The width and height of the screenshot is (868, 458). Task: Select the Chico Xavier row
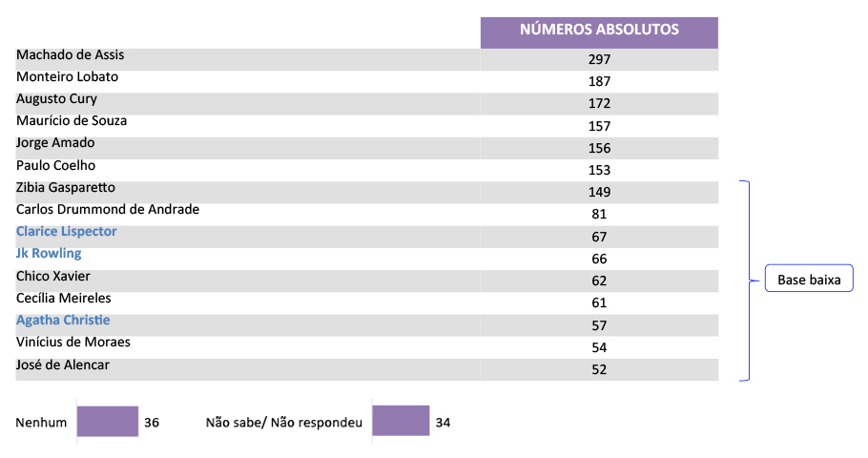coord(54,277)
